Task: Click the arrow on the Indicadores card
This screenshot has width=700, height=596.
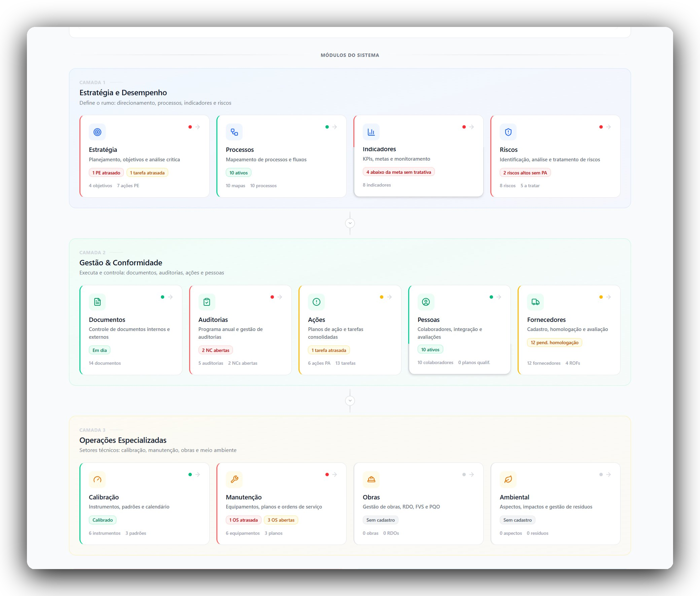Action: click(472, 127)
